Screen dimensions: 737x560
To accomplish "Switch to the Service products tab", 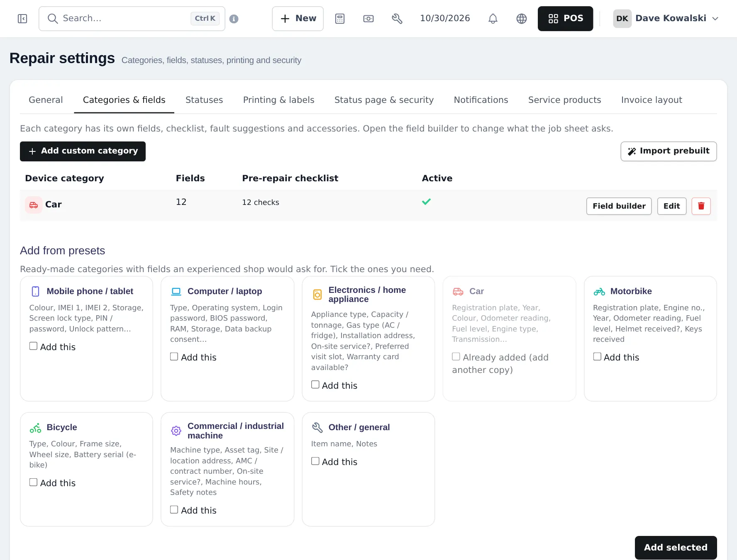I will click(x=564, y=100).
